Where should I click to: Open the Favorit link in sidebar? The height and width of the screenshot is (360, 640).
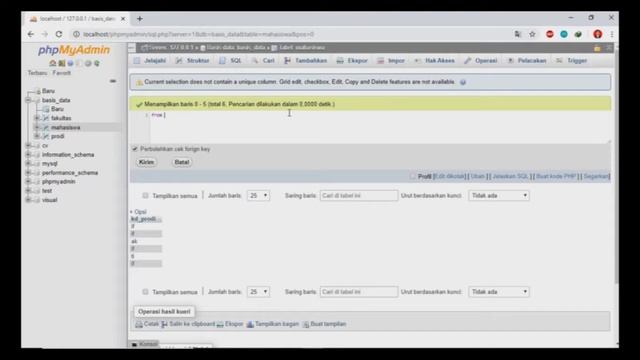(x=62, y=73)
